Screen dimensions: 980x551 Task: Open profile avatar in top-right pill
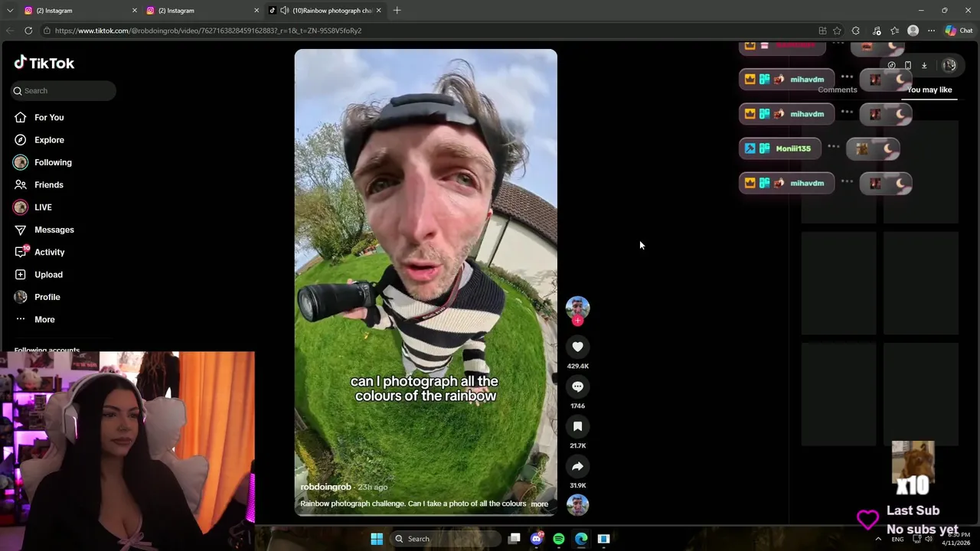click(x=949, y=65)
